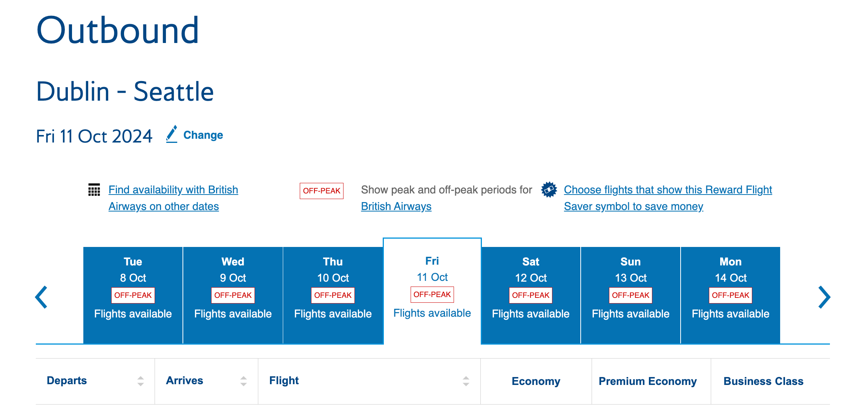The height and width of the screenshot is (420, 868).
Task: Click the pencil edit icon beside the date
Action: [172, 135]
